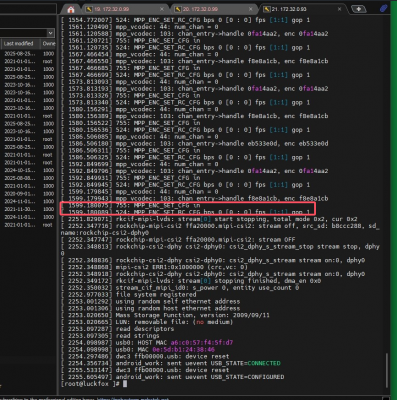Click the terminal vertical scrollbar thumb
The width and height of the screenshot is (397, 400).
point(387,370)
